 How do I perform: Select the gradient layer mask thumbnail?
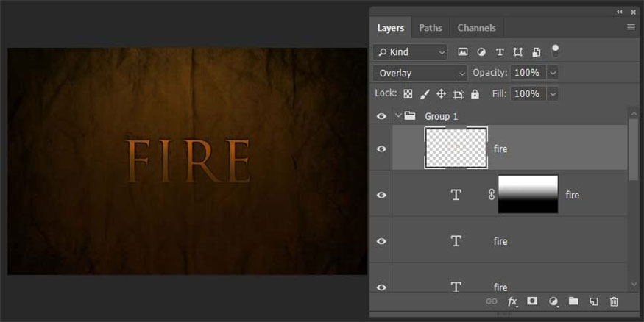tap(528, 195)
